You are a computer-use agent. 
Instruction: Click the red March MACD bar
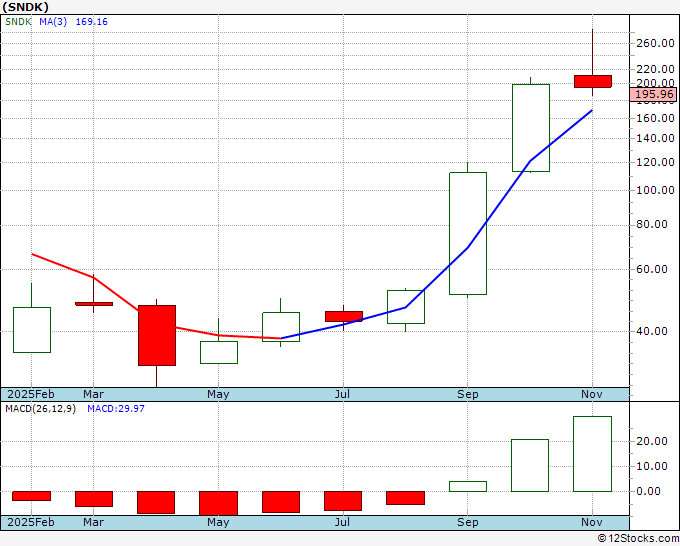coord(94,499)
